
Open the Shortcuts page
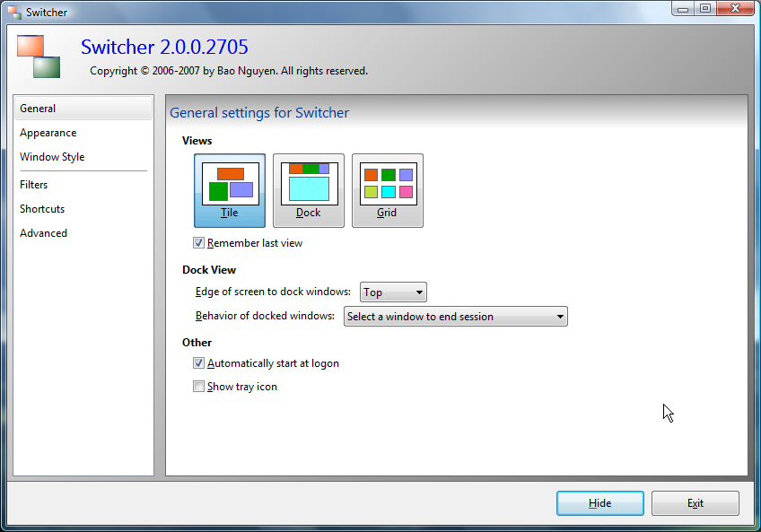pos(83,209)
